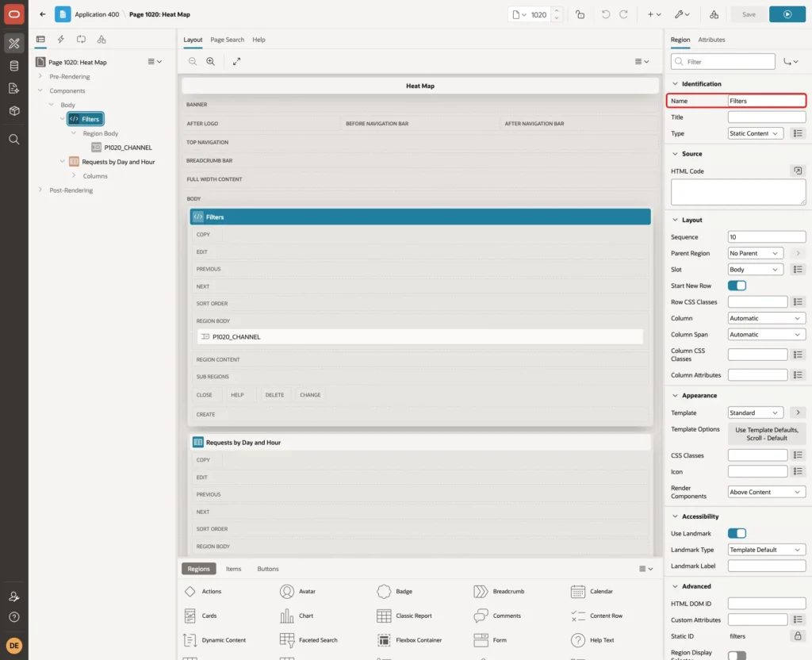Click the search magnifier in left sidebar
Viewport: 812px width, 660px height.
coord(14,140)
